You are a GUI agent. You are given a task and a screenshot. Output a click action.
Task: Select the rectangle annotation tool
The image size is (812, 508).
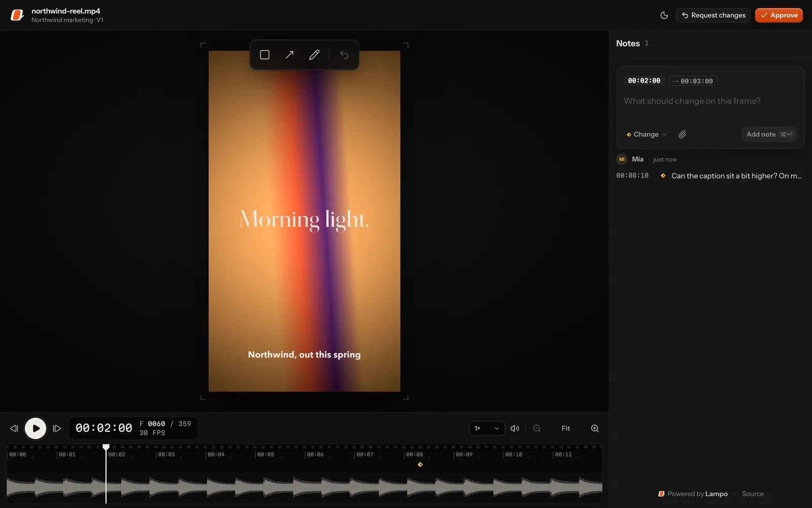coord(264,55)
